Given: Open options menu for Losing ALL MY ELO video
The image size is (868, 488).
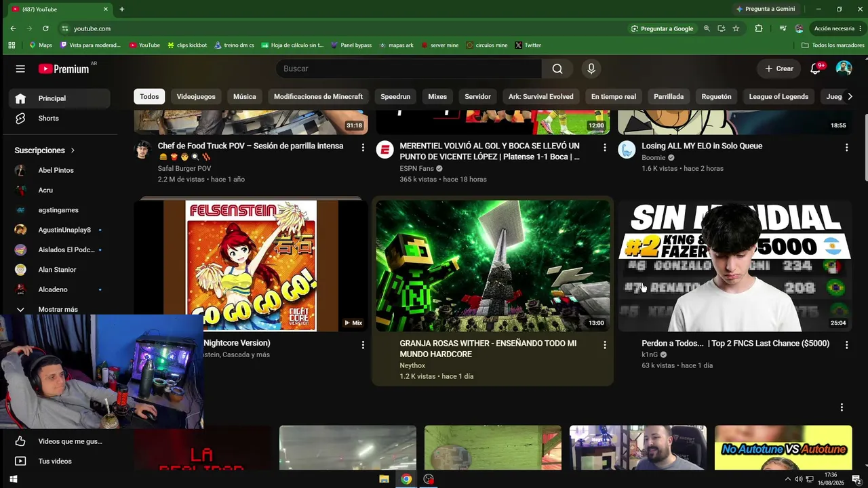Looking at the screenshot, I should point(846,147).
